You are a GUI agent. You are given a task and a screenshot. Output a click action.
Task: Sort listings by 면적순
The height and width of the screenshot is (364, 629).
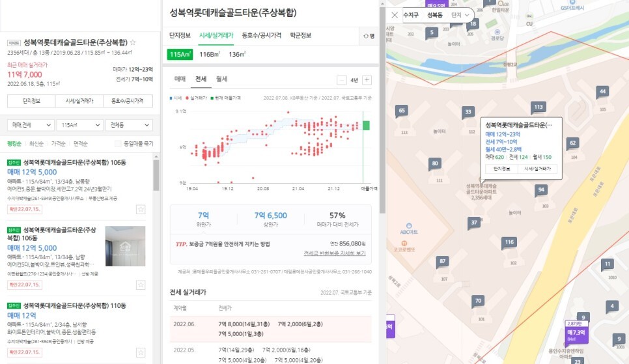(x=80, y=144)
